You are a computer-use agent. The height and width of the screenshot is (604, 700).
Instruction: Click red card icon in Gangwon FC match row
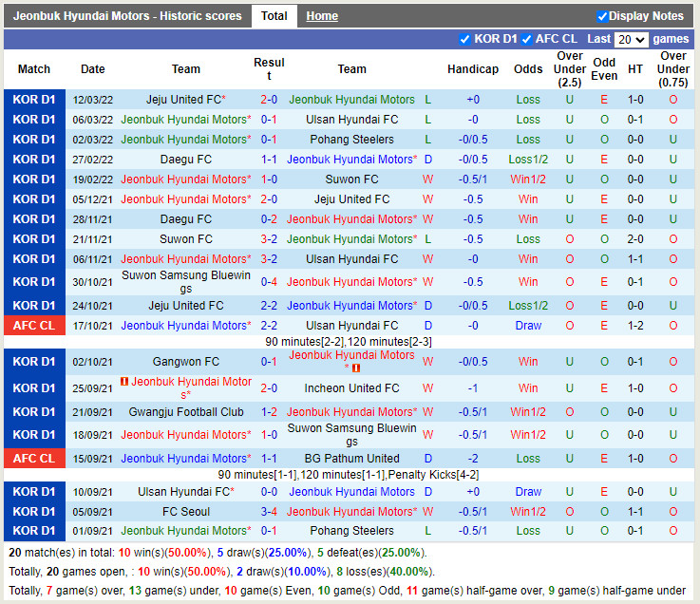coord(356,368)
